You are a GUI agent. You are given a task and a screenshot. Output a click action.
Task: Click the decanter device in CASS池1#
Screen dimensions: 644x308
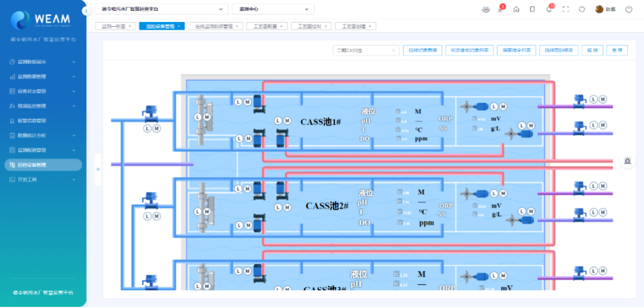click(204, 120)
